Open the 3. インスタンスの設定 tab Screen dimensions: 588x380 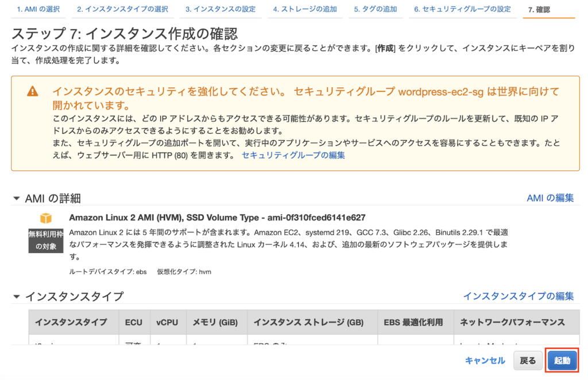(x=220, y=10)
